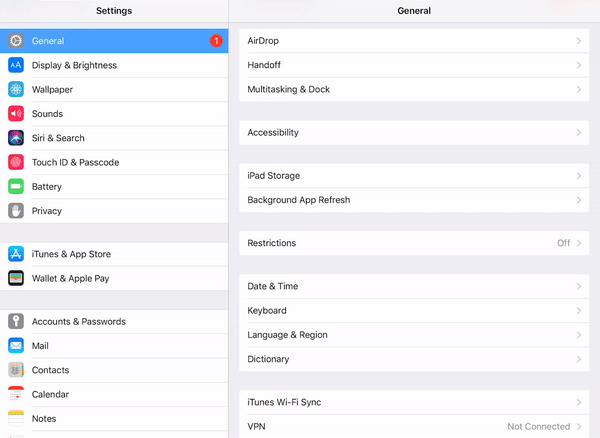Expand Accessibility chevron
This screenshot has height=438, width=600.
[579, 133]
